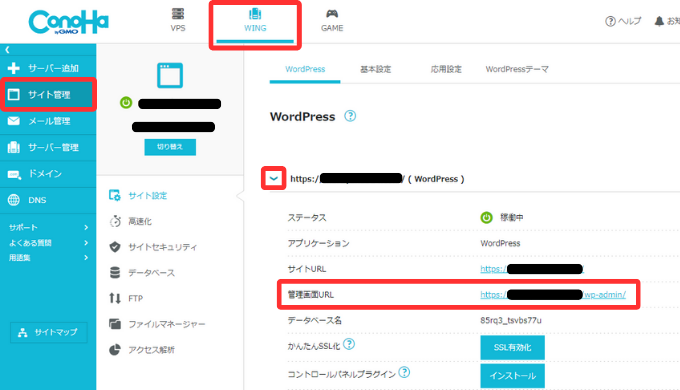Collapse the WordPress site details chevron
This screenshot has width=680, height=390.
tap(274, 178)
